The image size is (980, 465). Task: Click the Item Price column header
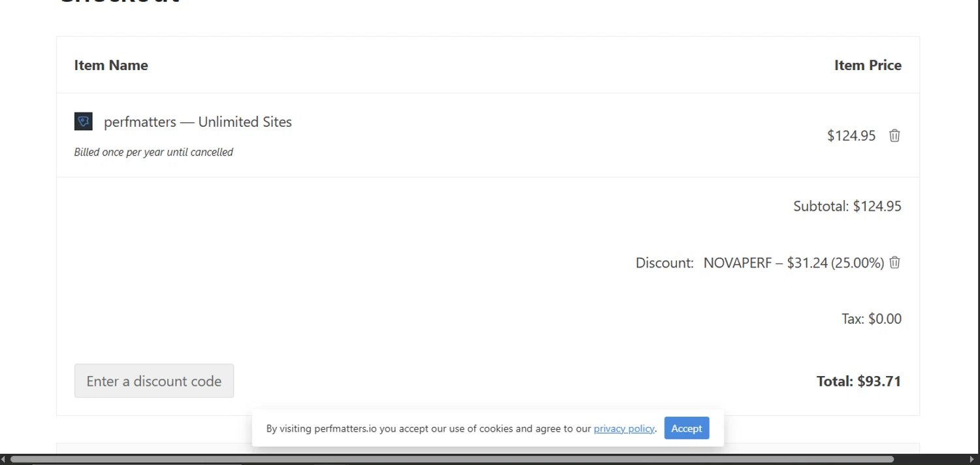tap(868, 65)
